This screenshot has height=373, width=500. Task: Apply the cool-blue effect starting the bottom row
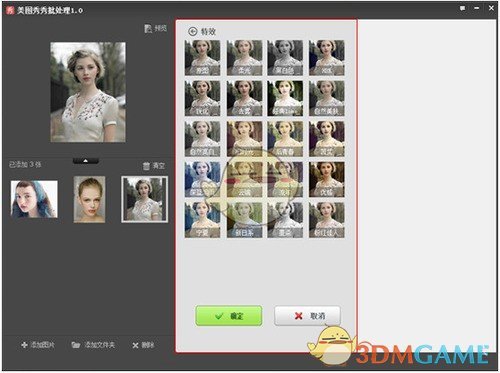[202, 220]
